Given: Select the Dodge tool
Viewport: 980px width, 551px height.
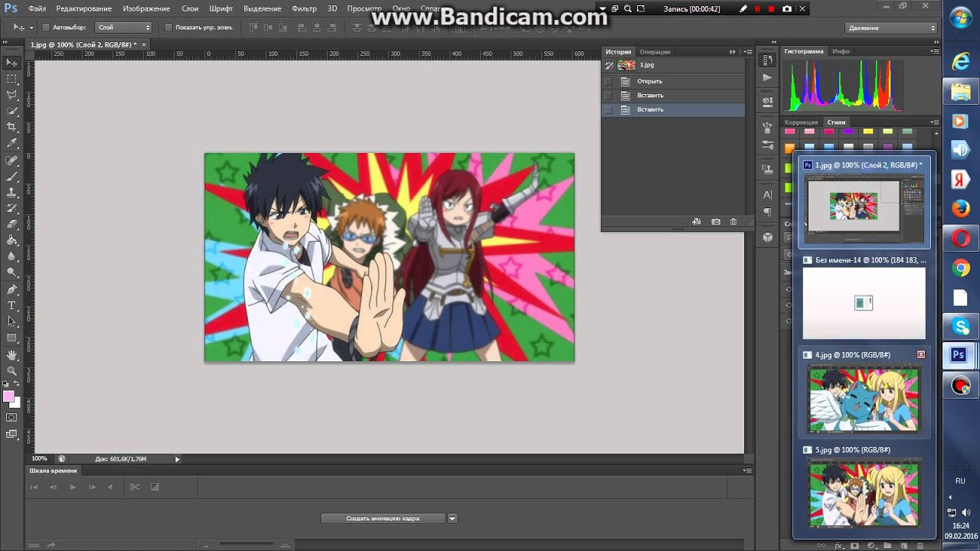Looking at the screenshot, I should [11, 272].
